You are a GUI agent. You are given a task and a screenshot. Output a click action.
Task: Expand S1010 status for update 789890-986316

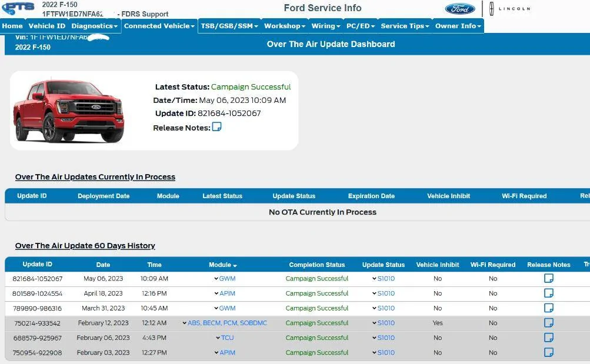384,308
